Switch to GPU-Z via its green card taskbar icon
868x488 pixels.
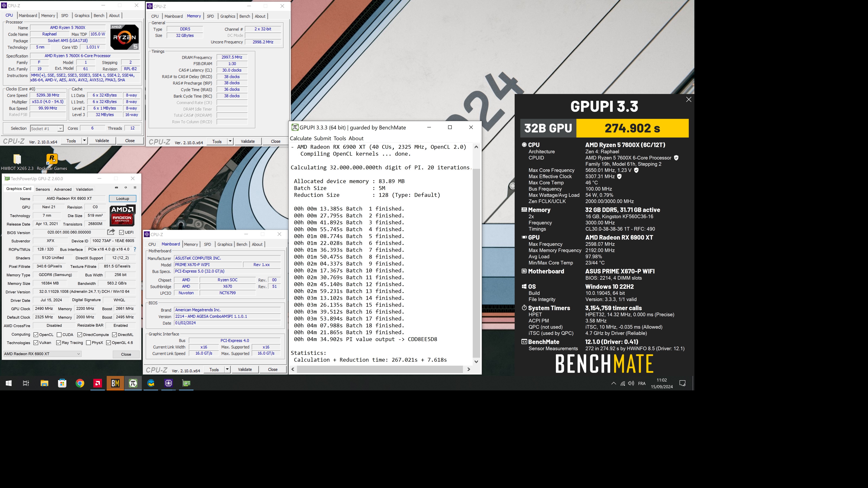click(x=186, y=383)
